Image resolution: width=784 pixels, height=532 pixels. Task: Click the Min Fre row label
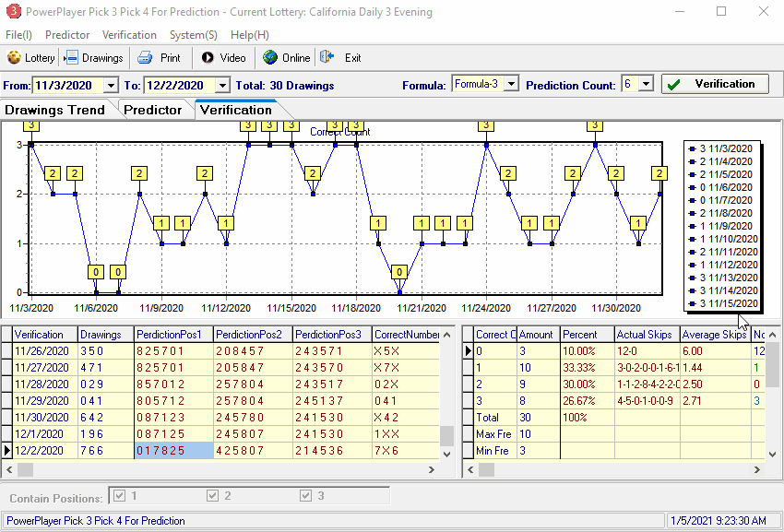click(495, 451)
